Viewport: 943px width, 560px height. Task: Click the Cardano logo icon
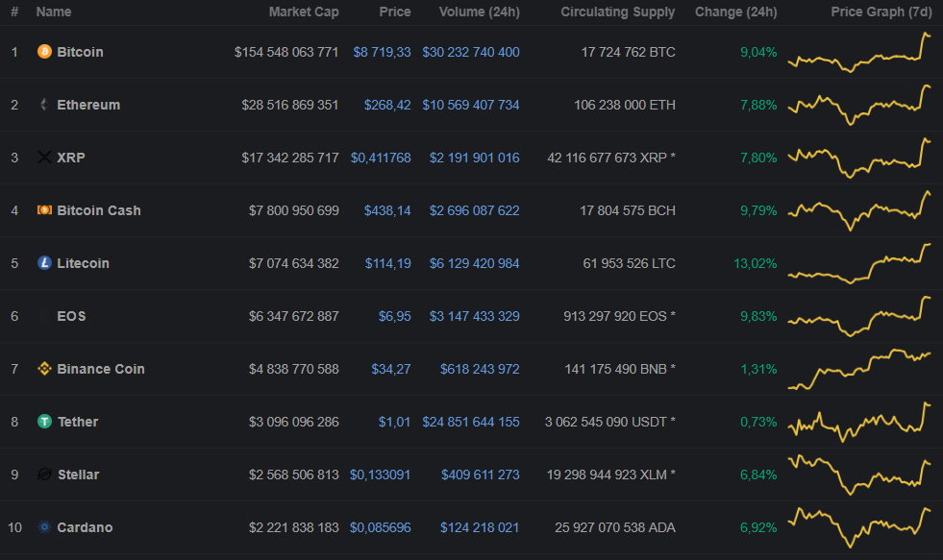44,527
